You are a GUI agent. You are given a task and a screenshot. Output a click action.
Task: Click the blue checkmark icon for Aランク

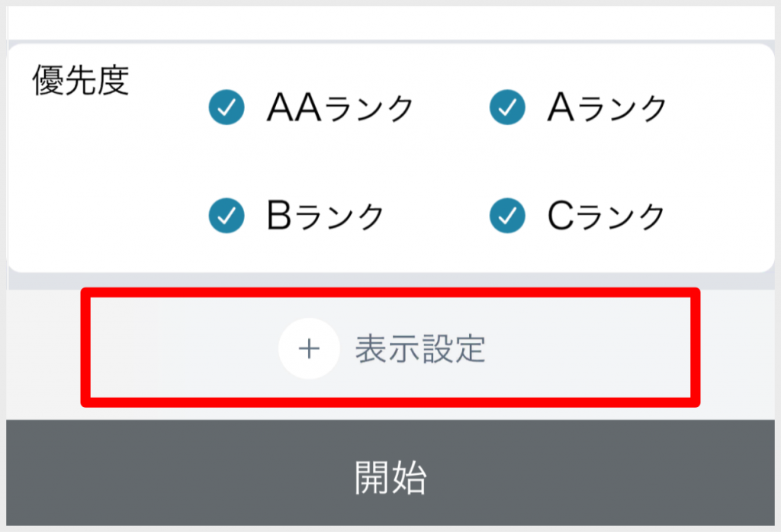pos(506,108)
